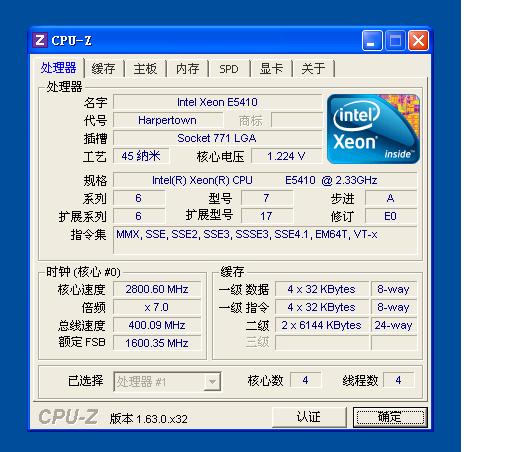Click the CPU-Z watermark logo at bottom
The width and height of the screenshot is (512, 452).
tap(68, 417)
